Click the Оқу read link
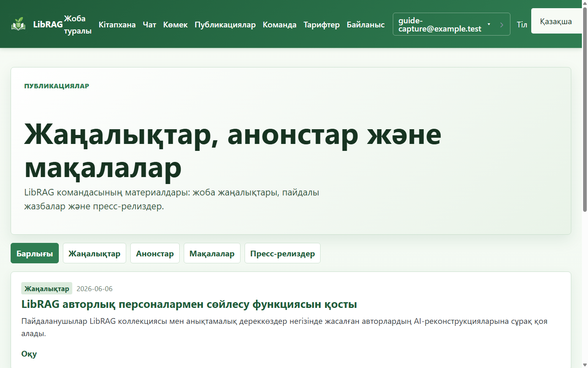588x368 pixels. [x=29, y=354]
